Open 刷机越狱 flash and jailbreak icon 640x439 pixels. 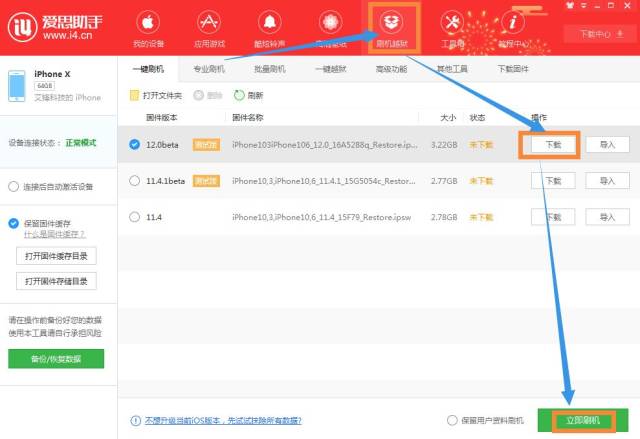tap(391, 22)
